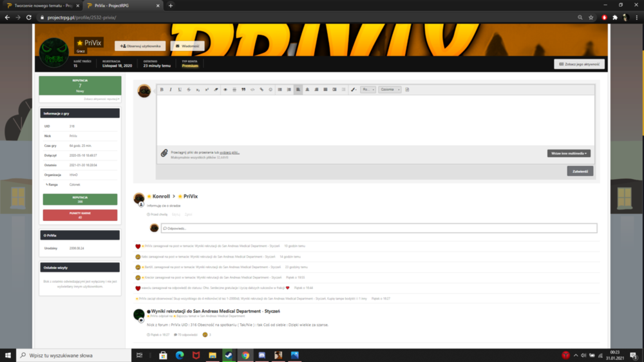The image size is (644, 362).
Task: Click the Wiadomość message button
Action: point(187,46)
